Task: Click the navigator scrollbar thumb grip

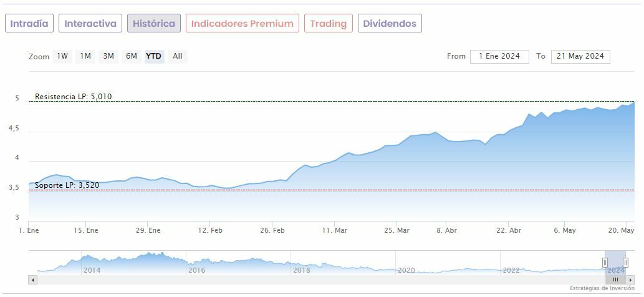Action: point(615,280)
